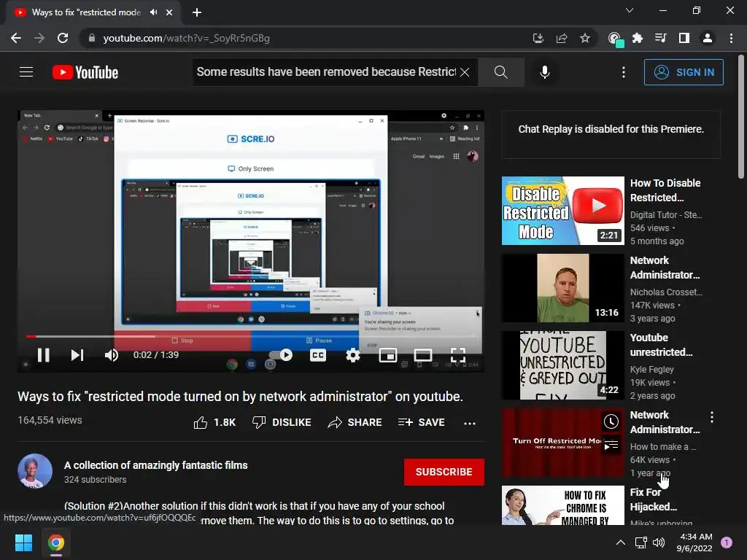Open the extension with green badge
Viewport: 747px width, 560px height.
[x=615, y=39]
